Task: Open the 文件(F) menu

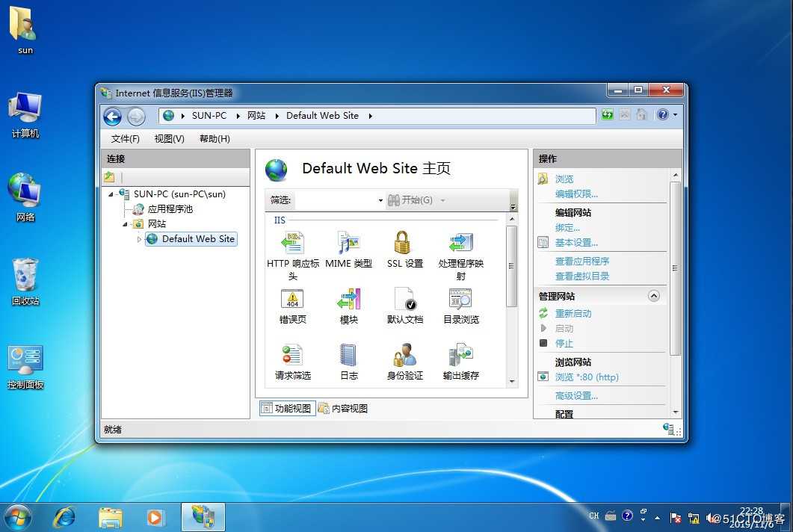Action: 125,138
